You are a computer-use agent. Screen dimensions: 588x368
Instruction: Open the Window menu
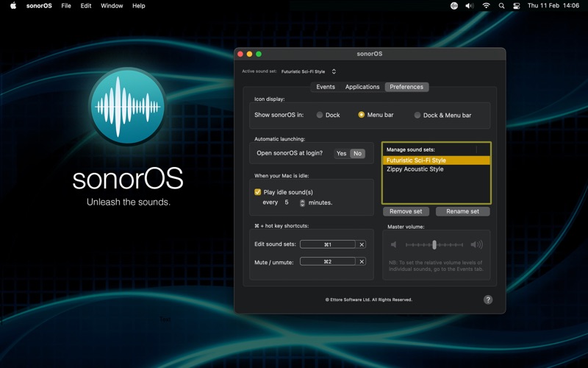click(x=112, y=6)
